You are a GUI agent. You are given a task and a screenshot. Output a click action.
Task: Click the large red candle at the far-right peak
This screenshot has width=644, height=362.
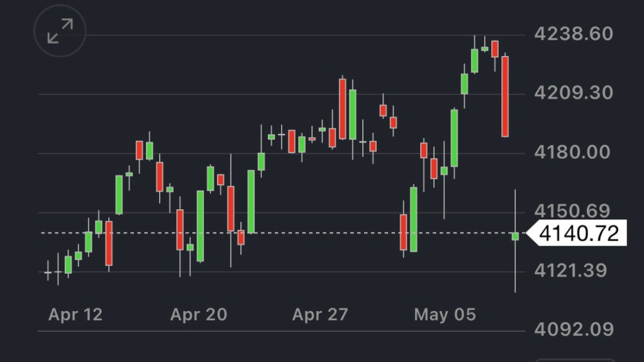(x=505, y=96)
